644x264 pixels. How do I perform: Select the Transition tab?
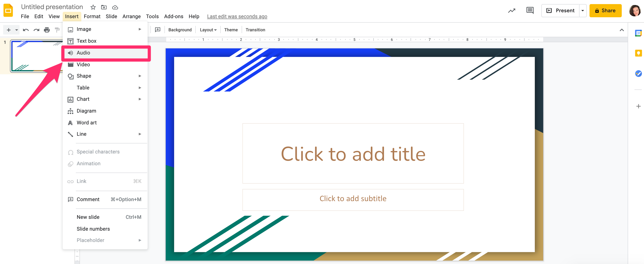click(x=255, y=29)
